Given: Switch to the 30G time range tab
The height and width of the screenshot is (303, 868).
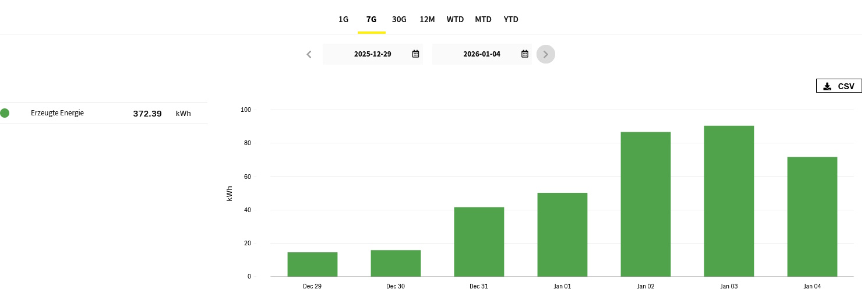Looking at the screenshot, I should [x=399, y=19].
